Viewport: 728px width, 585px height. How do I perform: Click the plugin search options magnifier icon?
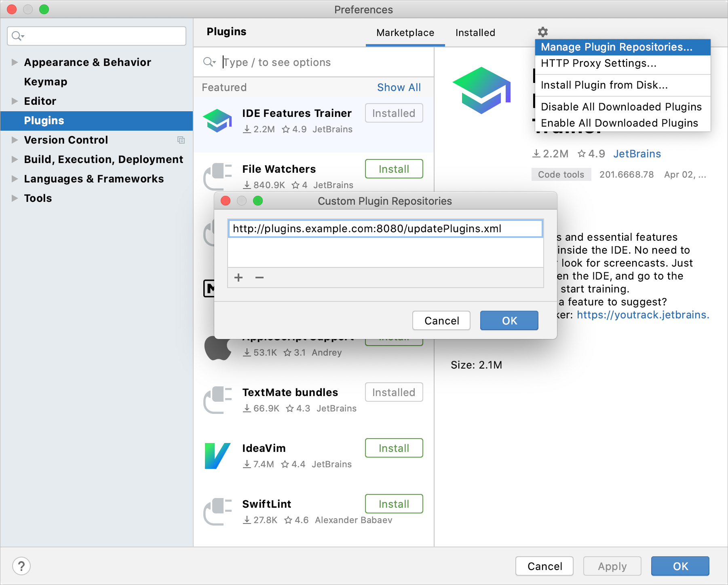click(209, 62)
